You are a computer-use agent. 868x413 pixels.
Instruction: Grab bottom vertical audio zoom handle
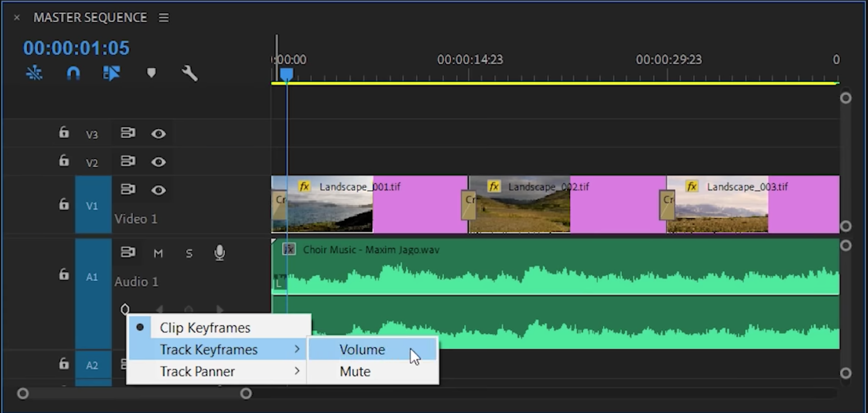[x=846, y=373]
